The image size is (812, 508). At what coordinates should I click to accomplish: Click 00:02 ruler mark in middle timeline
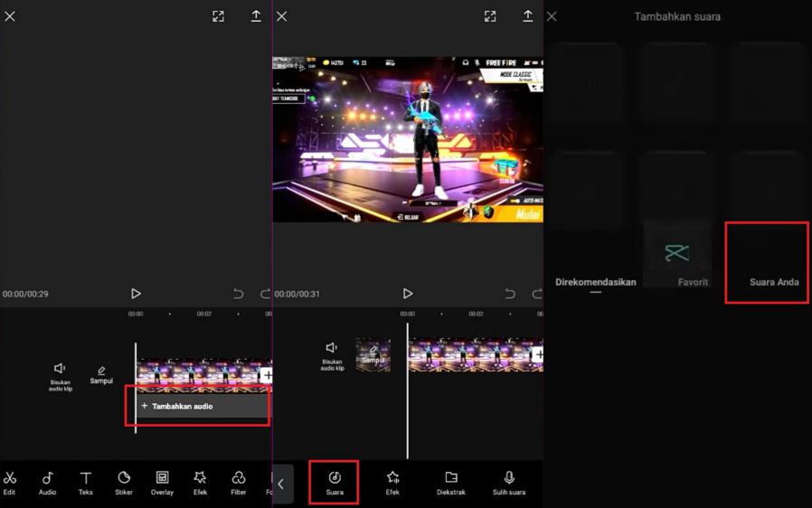tap(476, 314)
